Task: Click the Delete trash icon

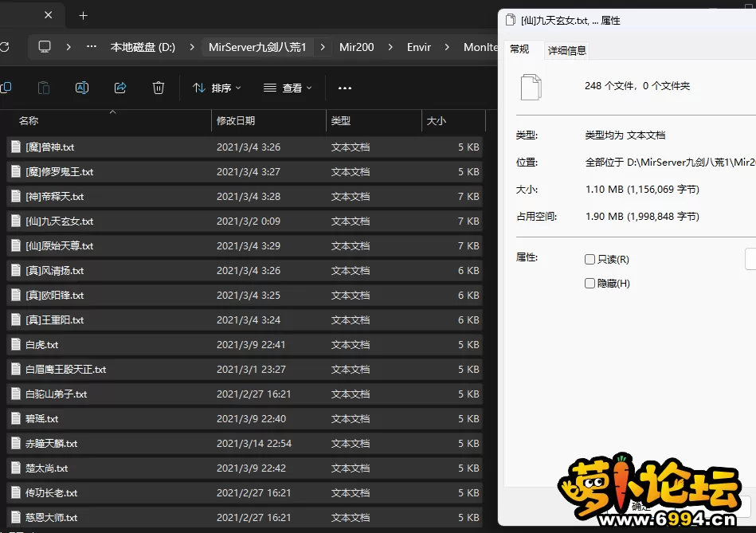Action: point(159,88)
